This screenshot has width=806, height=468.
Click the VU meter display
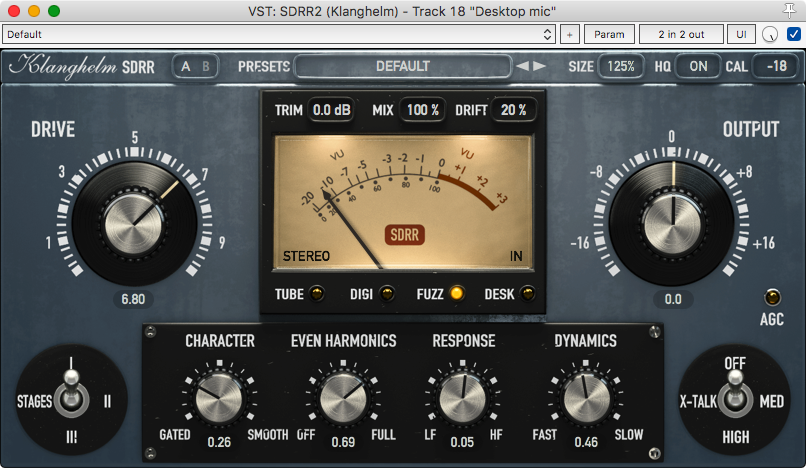click(402, 202)
